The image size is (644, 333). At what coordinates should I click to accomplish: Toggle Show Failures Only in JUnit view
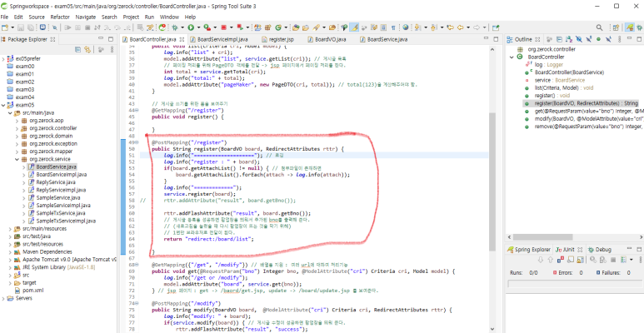coord(561,260)
